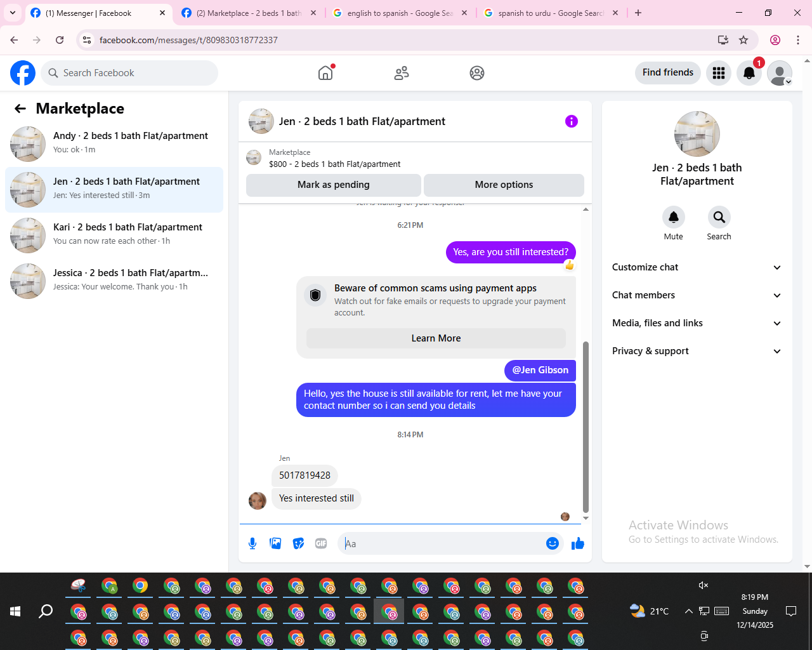Expand Chat members section

tap(697, 295)
